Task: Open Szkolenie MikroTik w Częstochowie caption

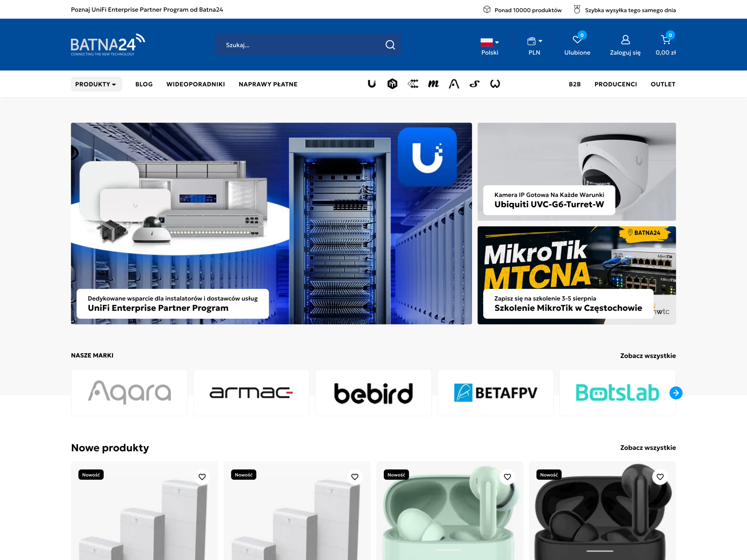Action: [568, 303]
